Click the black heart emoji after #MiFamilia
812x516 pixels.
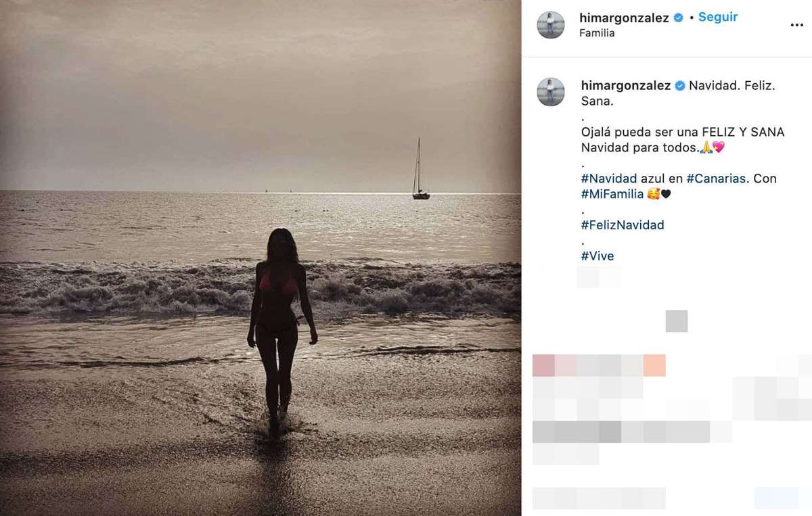(x=666, y=194)
